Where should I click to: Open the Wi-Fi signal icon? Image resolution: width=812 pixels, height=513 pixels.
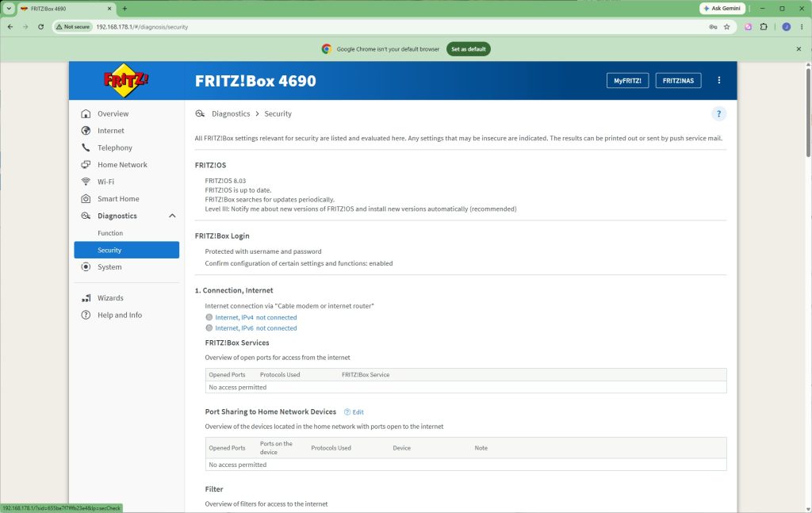pos(86,182)
